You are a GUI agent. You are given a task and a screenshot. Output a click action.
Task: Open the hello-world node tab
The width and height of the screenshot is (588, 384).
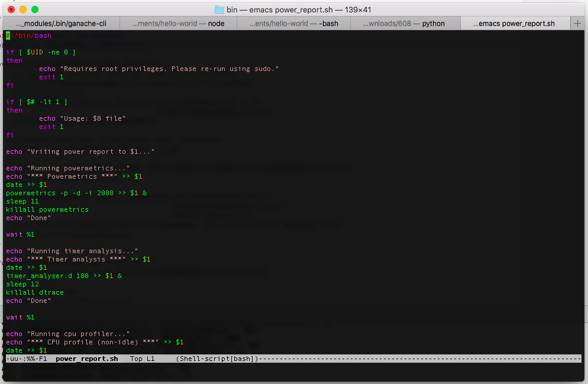click(x=179, y=24)
